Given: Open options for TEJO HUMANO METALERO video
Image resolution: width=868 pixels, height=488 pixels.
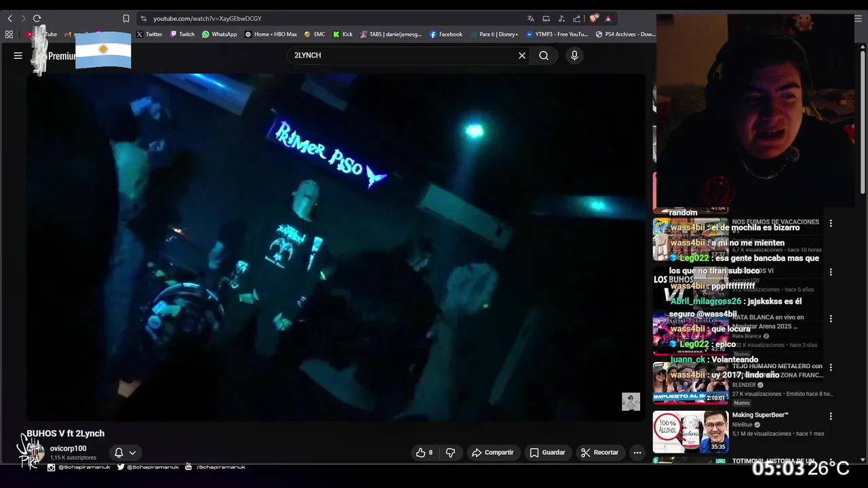Looking at the screenshot, I should point(831,367).
